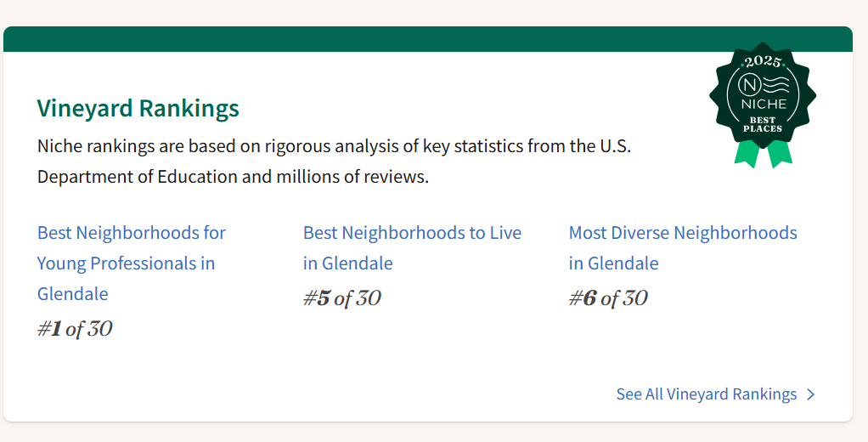Click the chevron arrow beside See All Rankings
Image resolution: width=868 pixels, height=442 pixels.
click(x=811, y=394)
